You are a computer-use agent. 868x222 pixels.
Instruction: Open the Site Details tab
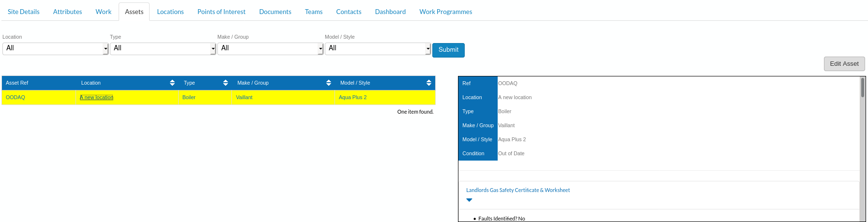click(x=24, y=12)
